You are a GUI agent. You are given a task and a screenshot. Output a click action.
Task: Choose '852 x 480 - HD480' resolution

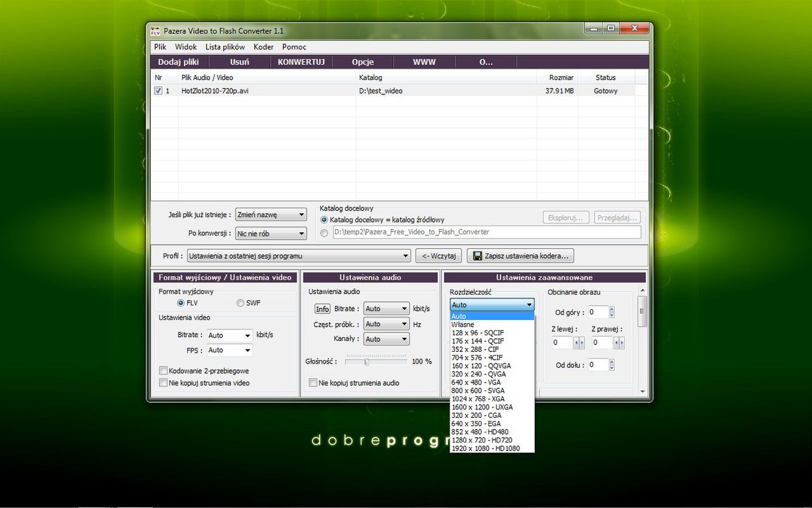tap(492, 432)
